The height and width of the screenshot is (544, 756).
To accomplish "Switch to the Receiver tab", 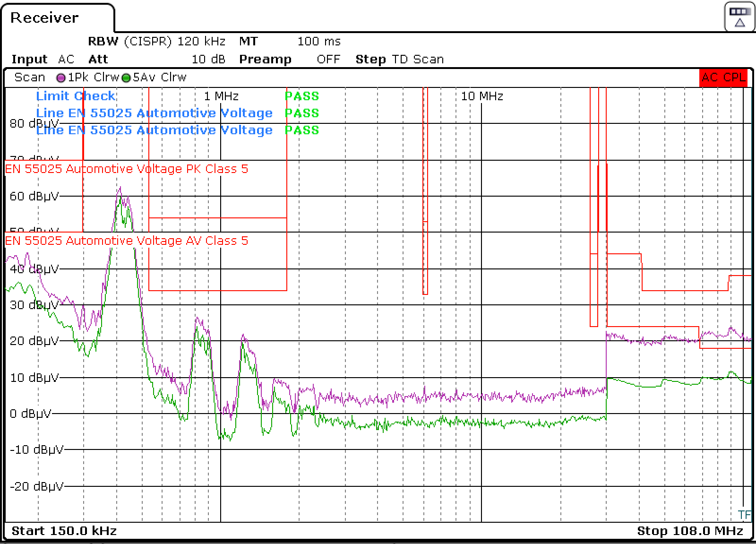I will tap(45, 18).
